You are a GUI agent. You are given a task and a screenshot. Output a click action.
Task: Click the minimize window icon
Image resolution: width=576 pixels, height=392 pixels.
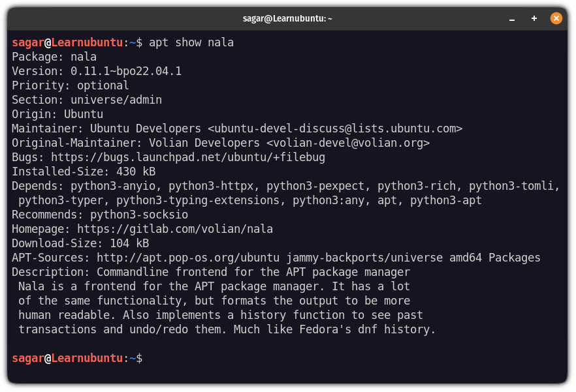(512, 18)
